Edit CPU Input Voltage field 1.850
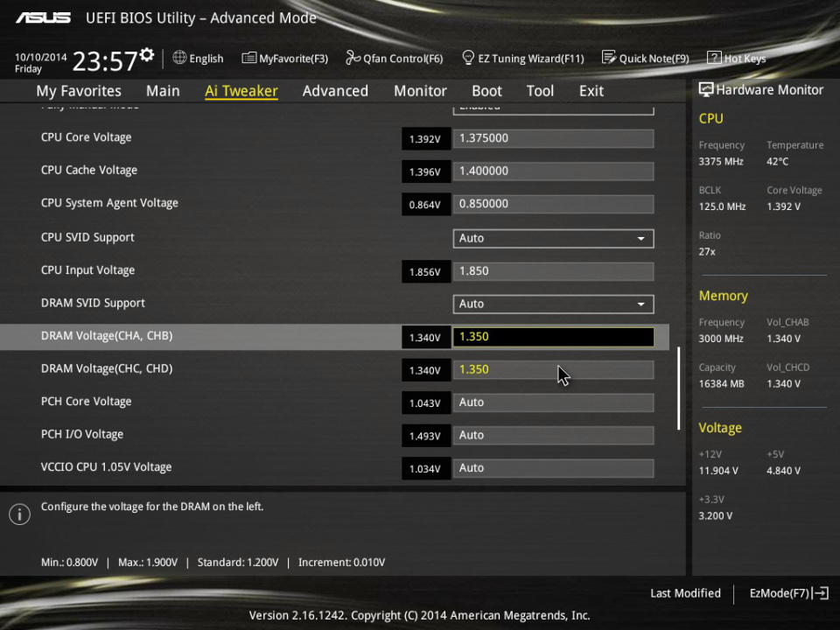This screenshot has width=840, height=630. point(553,271)
